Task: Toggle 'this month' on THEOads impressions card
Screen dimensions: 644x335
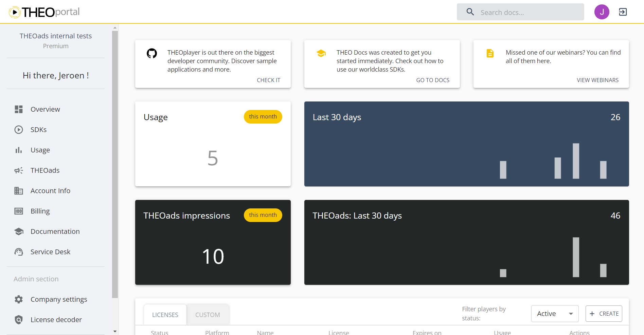Action: pyautogui.click(x=263, y=215)
